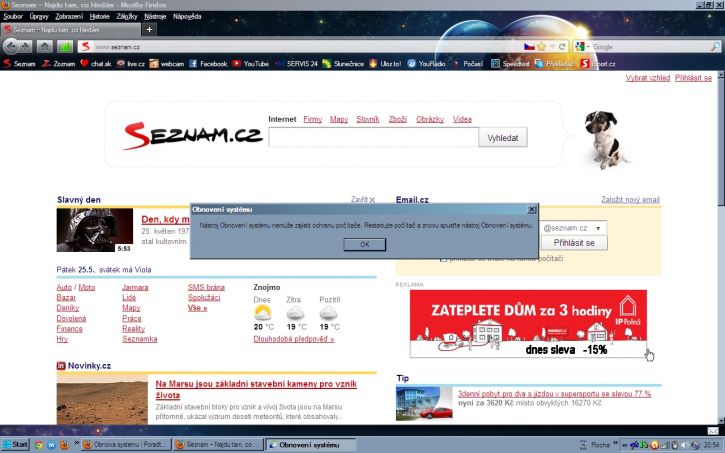Open Dlouhodobá předpověď weather link

(x=294, y=339)
